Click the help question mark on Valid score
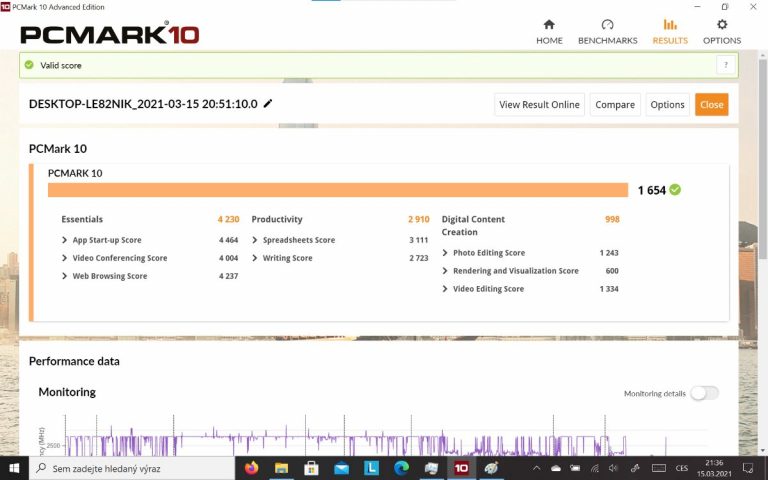The width and height of the screenshot is (768, 480). pos(727,65)
